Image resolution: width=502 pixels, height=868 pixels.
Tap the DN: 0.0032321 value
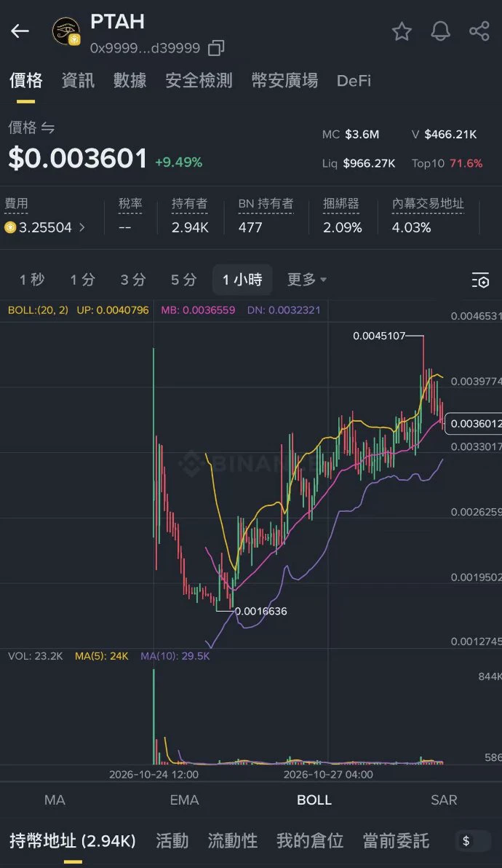(x=284, y=310)
